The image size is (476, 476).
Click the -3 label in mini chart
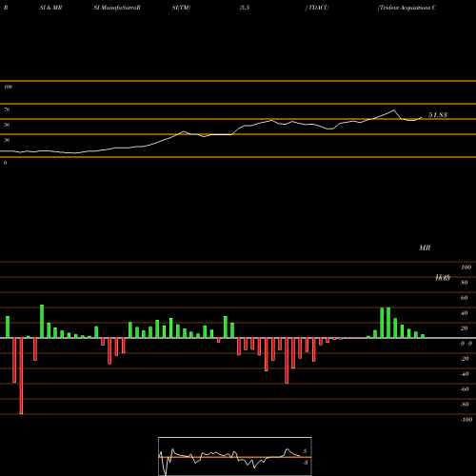pyautogui.click(x=305, y=463)
